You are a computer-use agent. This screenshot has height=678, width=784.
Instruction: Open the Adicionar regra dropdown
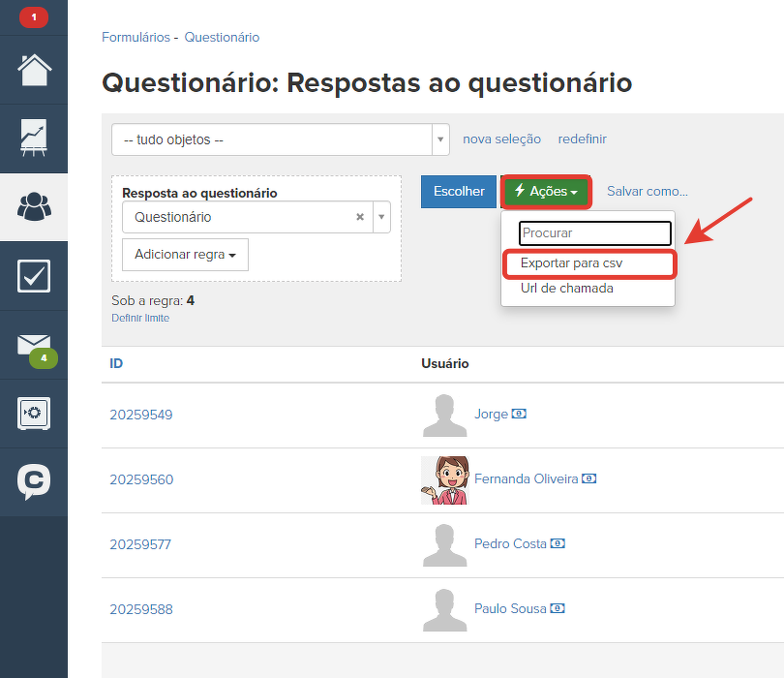click(x=185, y=255)
